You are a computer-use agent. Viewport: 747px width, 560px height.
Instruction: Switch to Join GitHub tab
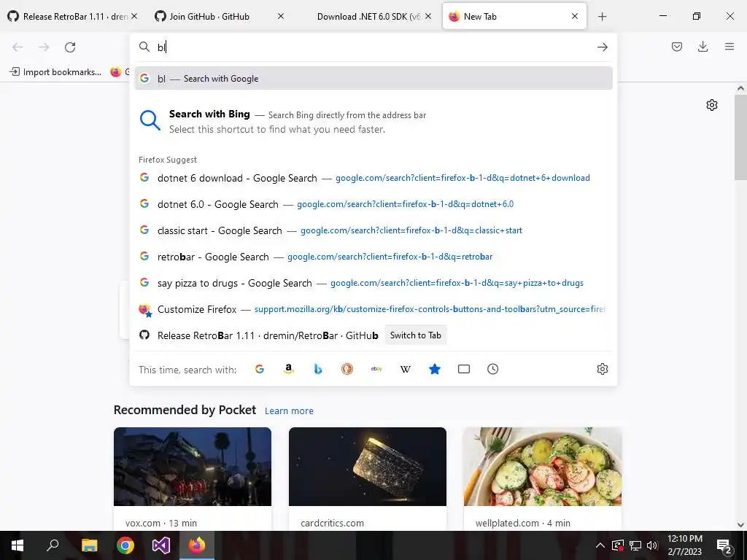coord(209,16)
